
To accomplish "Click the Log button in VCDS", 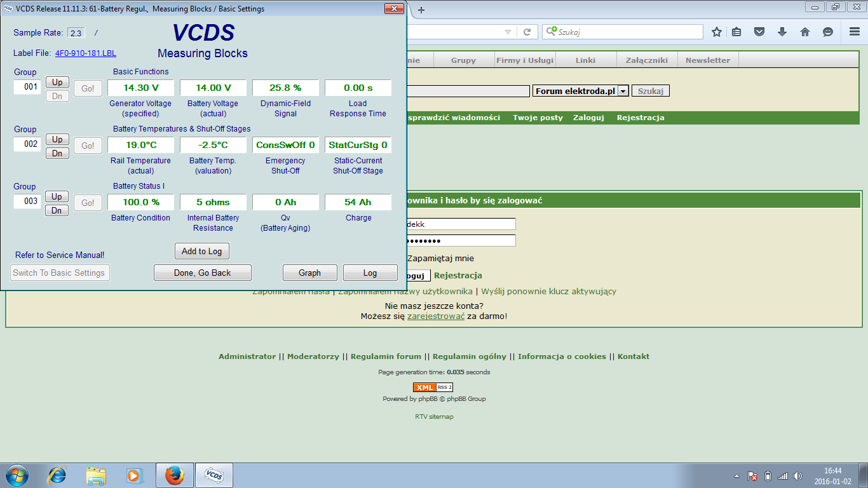I will pos(370,273).
